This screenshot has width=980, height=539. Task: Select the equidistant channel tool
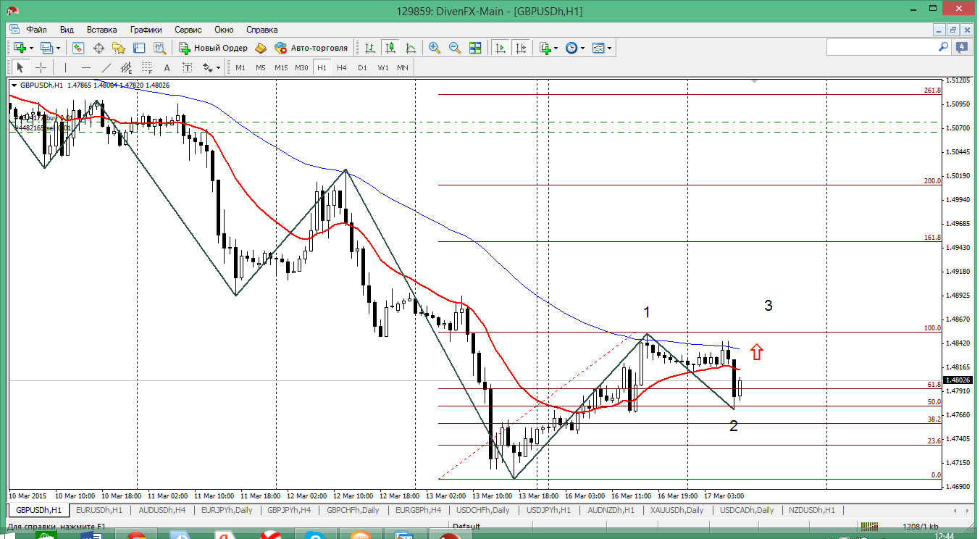pos(127,67)
